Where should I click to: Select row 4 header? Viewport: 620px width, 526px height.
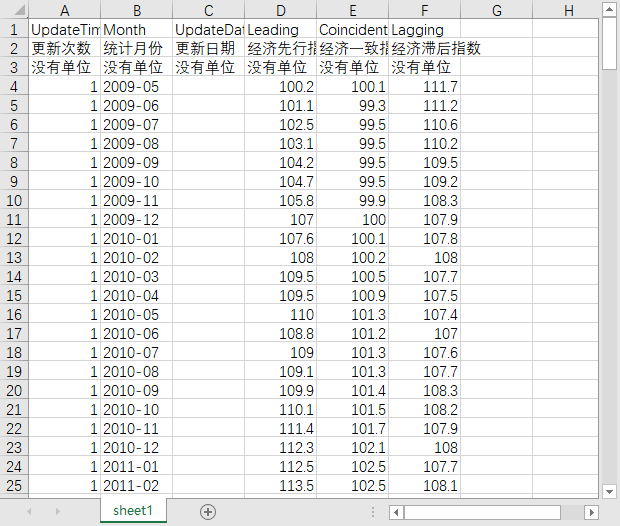(x=14, y=87)
